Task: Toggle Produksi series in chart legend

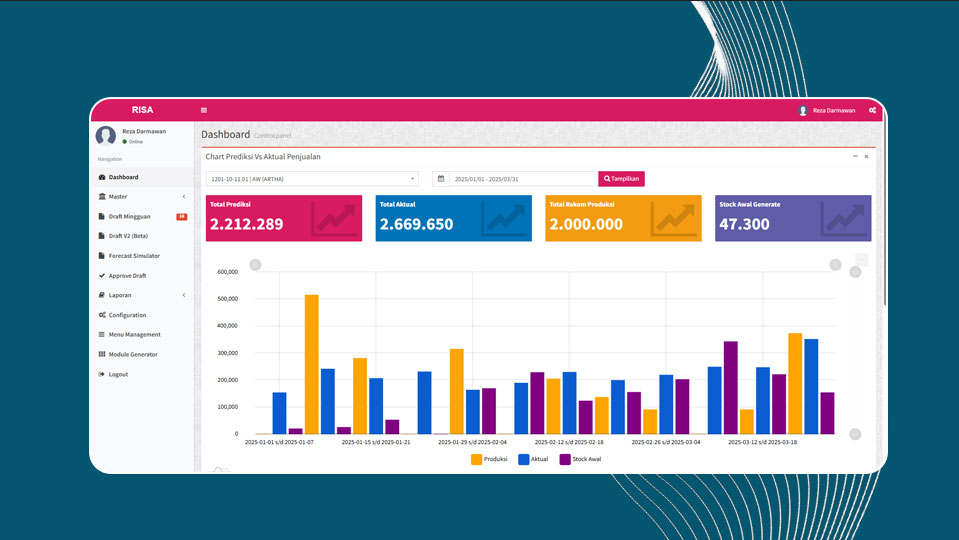Action: pyautogui.click(x=489, y=459)
